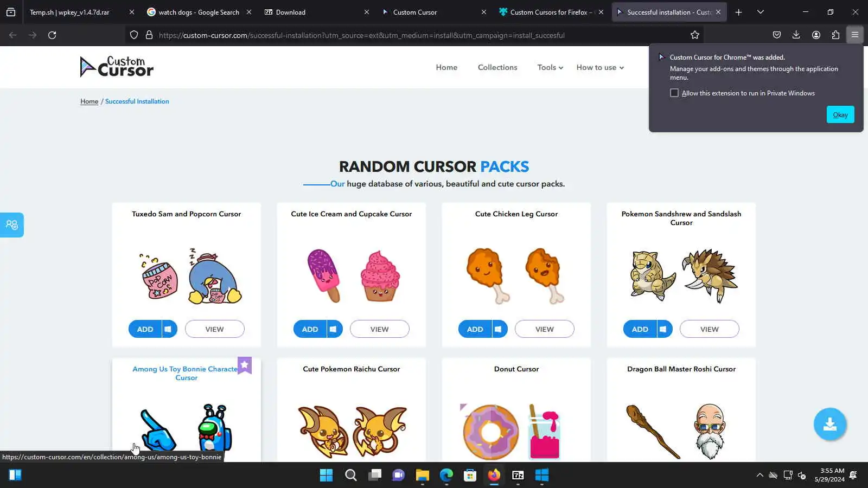Click the Windows icon beside Ice Cream ADD

click(333, 329)
